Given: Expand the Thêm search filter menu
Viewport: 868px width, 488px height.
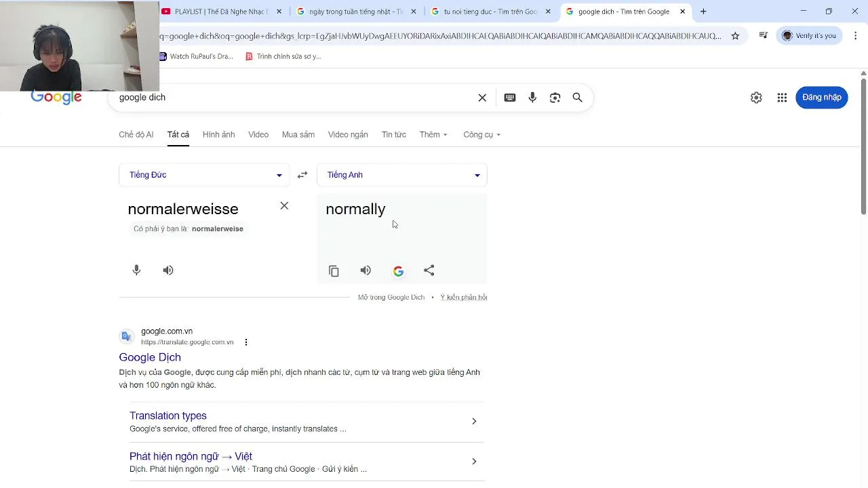Looking at the screenshot, I should click(x=433, y=135).
